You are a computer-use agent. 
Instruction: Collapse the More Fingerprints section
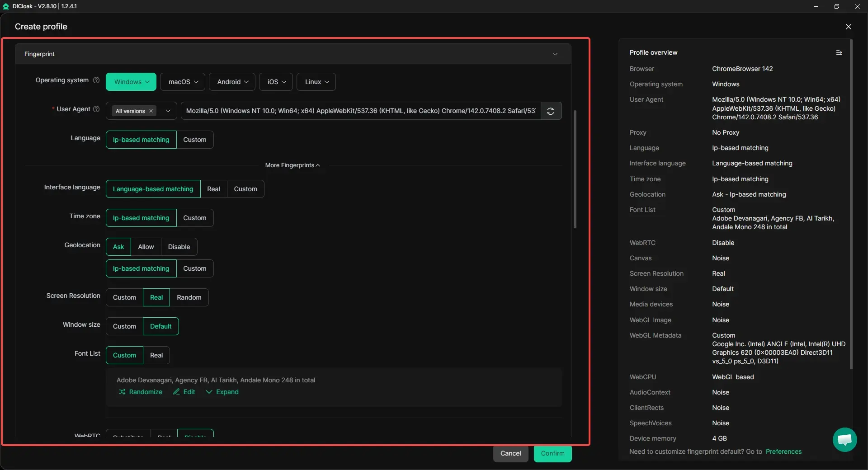coord(292,165)
